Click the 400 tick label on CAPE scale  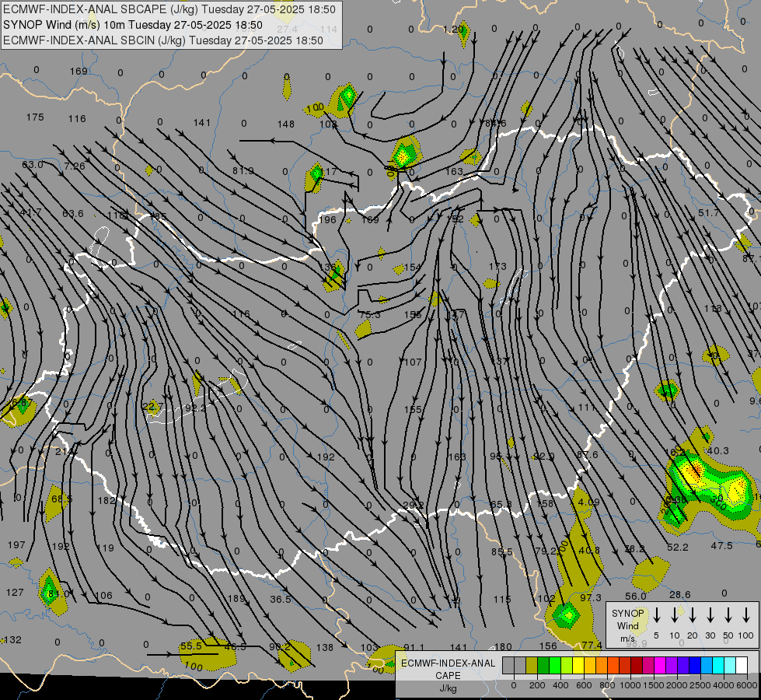tap(560, 685)
